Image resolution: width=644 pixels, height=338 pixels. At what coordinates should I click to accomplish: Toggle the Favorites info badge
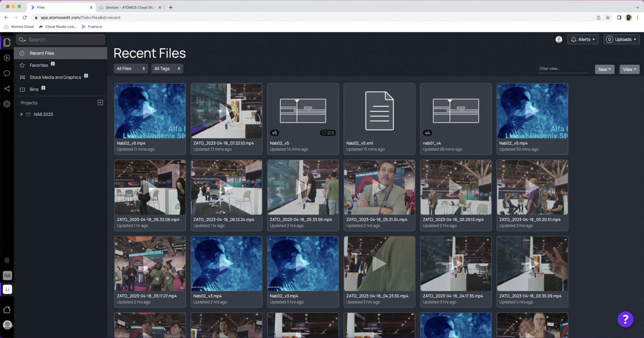point(53,64)
